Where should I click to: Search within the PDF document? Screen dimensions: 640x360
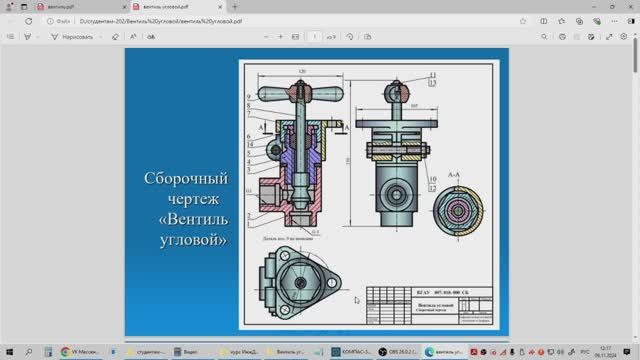[544, 37]
